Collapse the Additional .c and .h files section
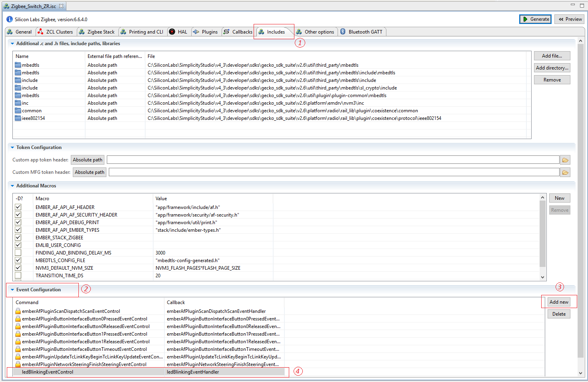588x382 pixels. 12,44
